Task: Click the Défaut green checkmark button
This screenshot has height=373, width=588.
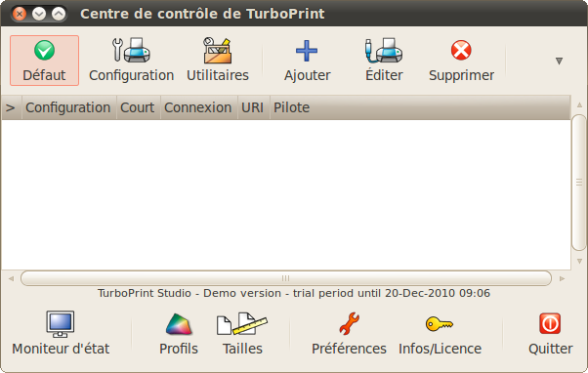Action: coord(44,61)
